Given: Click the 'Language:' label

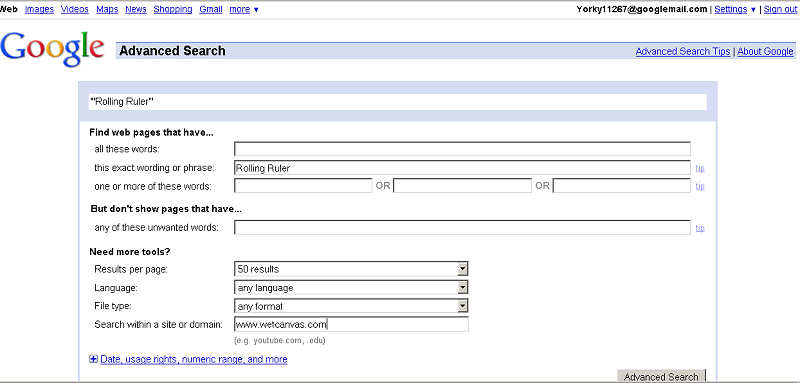Looking at the screenshot, I should pos(116,288).
